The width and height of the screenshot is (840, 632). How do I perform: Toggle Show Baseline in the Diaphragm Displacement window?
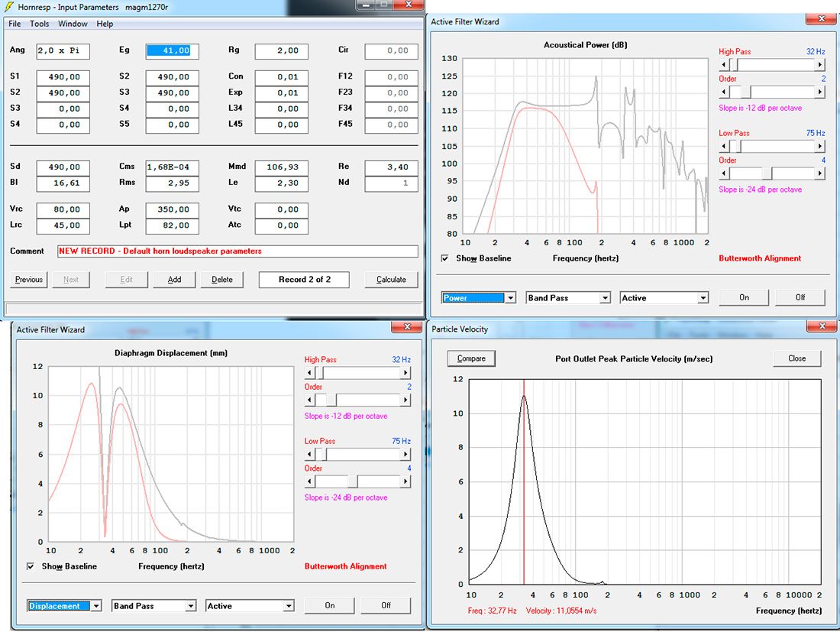coord(31,566)
